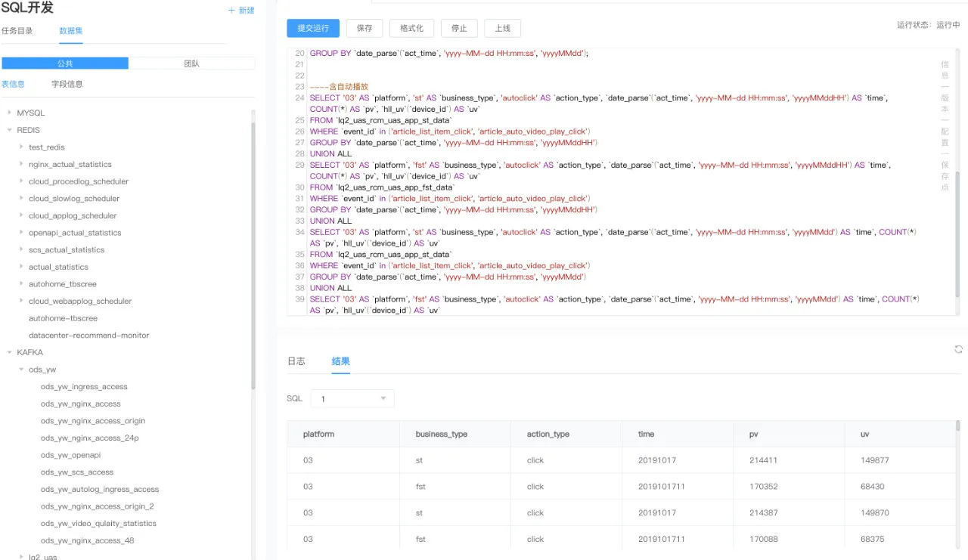Expand the nginx_actual_statistics node

(x=21, y=164)
